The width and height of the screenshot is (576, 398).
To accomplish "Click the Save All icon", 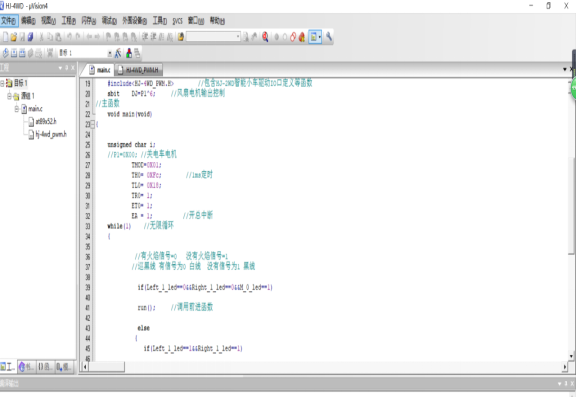I will 30,37.
